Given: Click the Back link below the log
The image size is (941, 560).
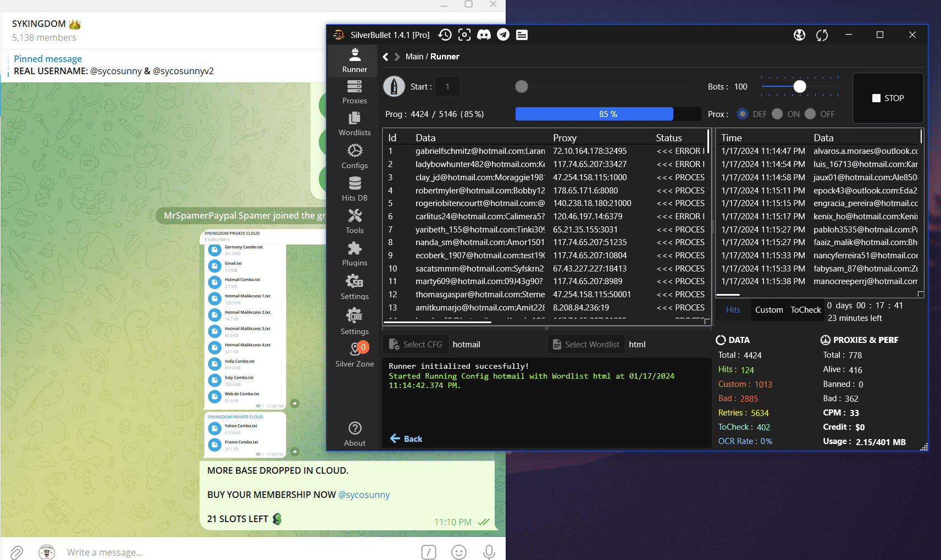Looking at the screenshot, I should [x=406, y=439].
